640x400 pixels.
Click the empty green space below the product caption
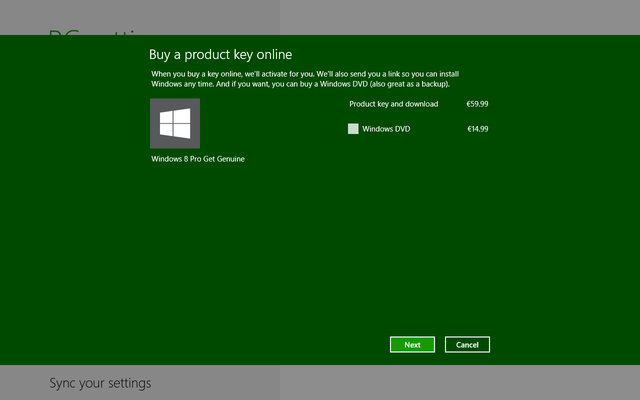pos(198,250)
